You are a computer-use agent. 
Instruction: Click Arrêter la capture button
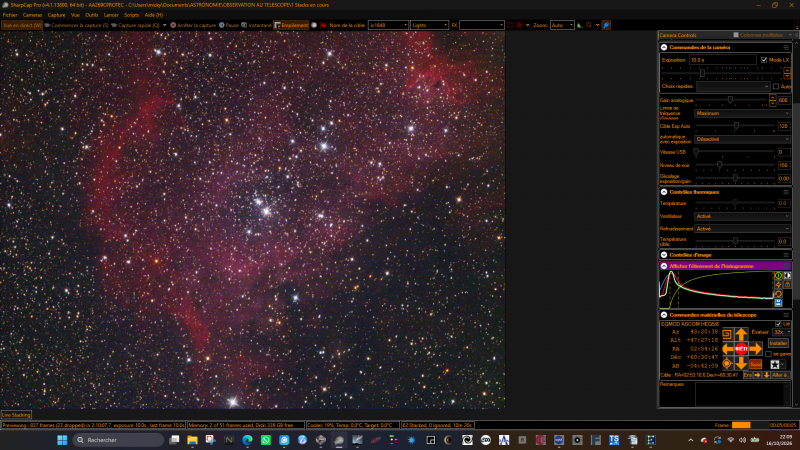click(x=193, y=25)
